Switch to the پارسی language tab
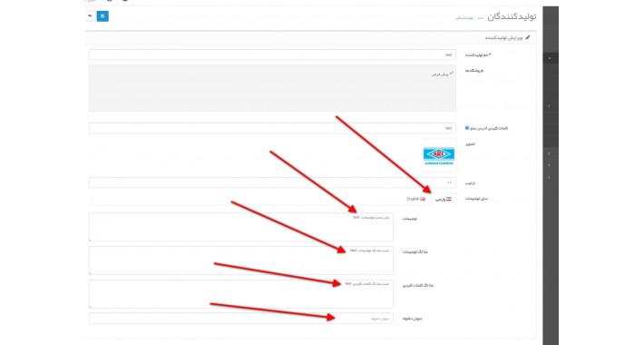Image resolution: width=644 pixels, height=345 pixels. pyautogui.click(x=444, y=199)
